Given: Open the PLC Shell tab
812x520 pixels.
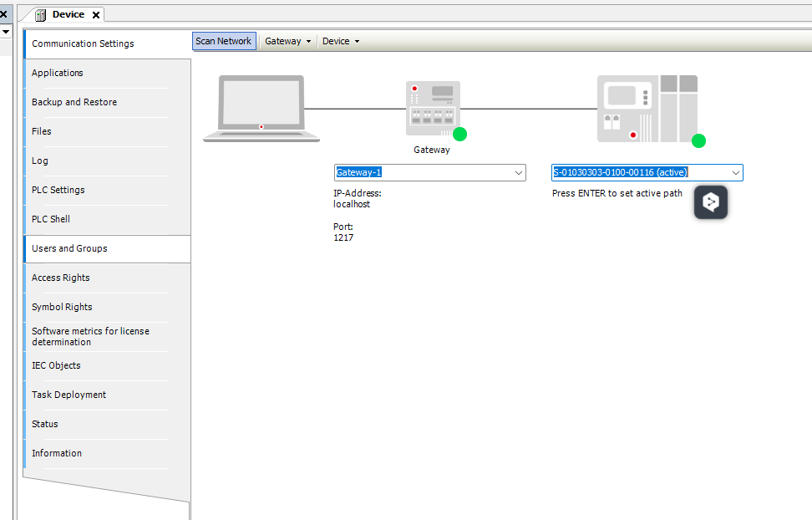Looking at the screenshot, I should click(108, 219).
